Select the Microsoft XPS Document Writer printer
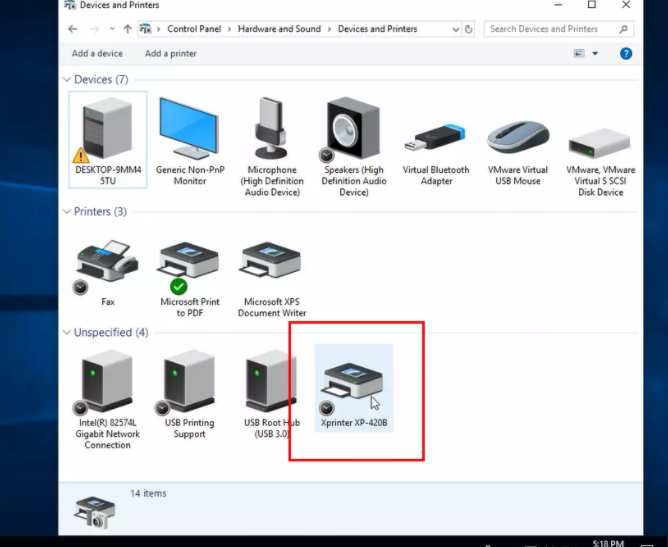The image size is (668, 547). (x=272, y=278)
